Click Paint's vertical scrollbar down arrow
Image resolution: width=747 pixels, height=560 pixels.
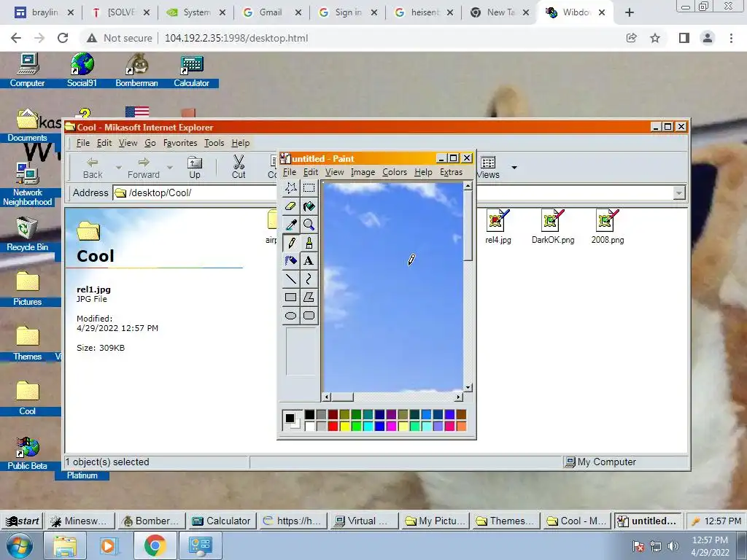pos(468,387)
